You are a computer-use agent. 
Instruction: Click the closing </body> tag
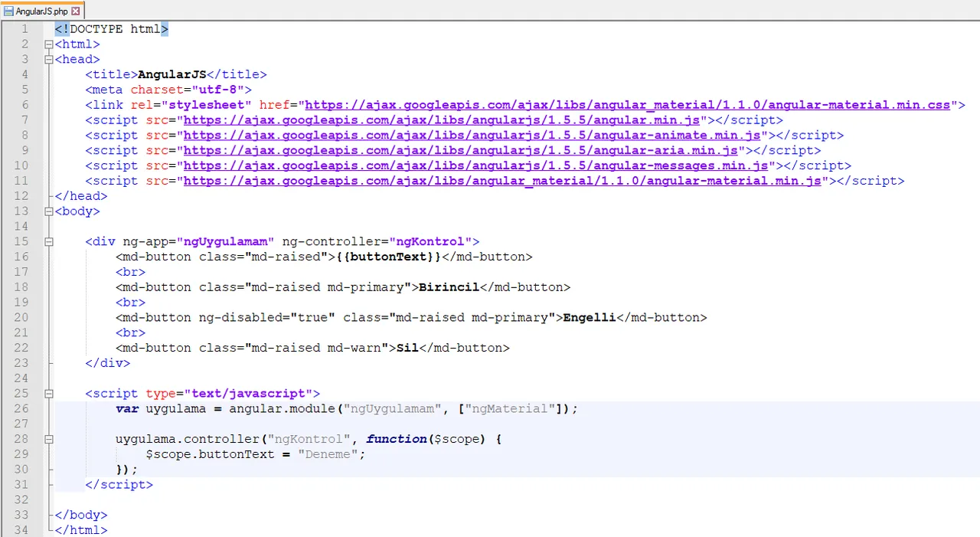tap(81, 515)
